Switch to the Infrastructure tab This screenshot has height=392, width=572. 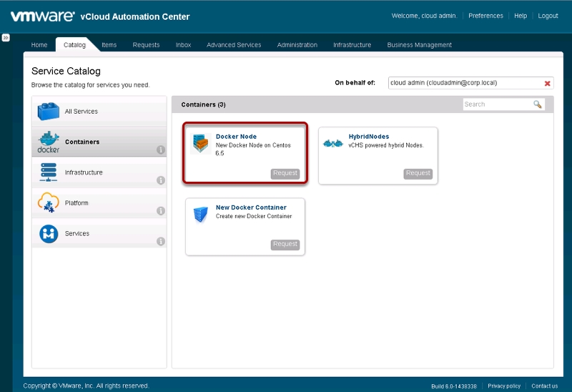tap(352, 45)
